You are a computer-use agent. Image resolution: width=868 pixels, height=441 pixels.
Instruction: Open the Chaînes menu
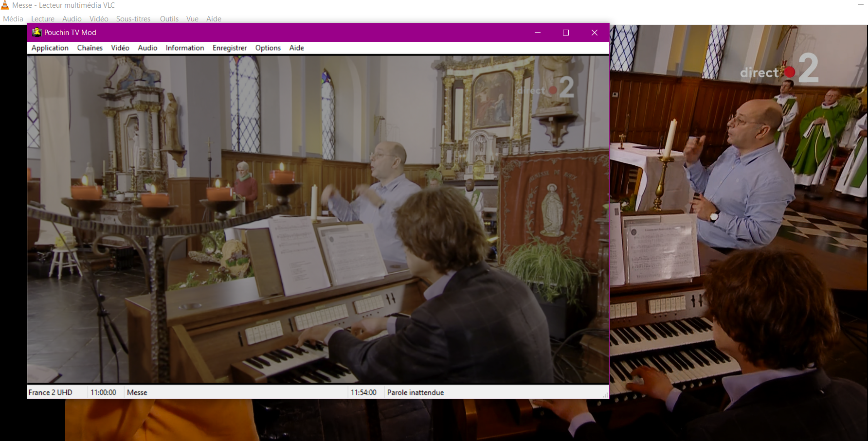tap(90, 48)
